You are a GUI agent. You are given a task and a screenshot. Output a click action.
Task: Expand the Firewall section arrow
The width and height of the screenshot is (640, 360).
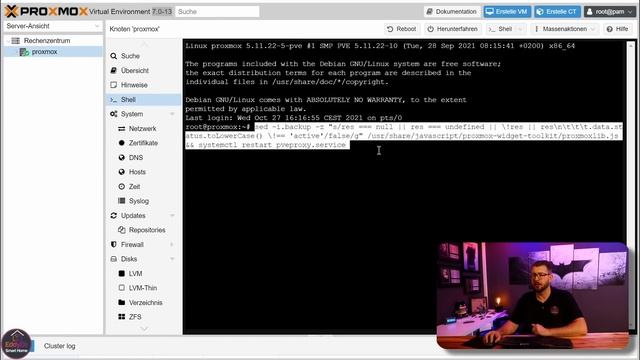(172, 244)
